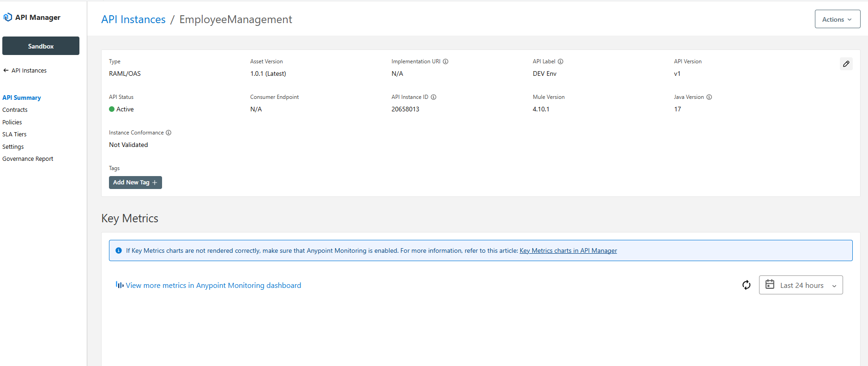Click the refresh metrics icon
Screen dimensions: 868x366
coord(746,285)
